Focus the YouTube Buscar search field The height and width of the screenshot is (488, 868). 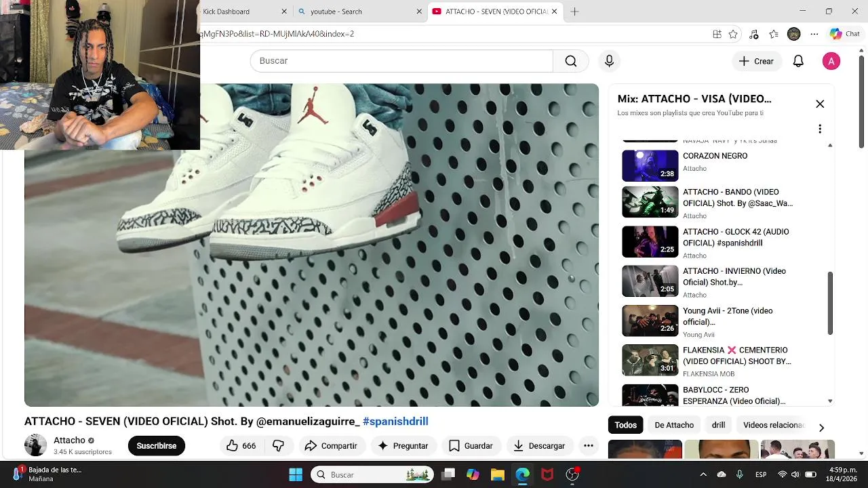coord(401,61)
